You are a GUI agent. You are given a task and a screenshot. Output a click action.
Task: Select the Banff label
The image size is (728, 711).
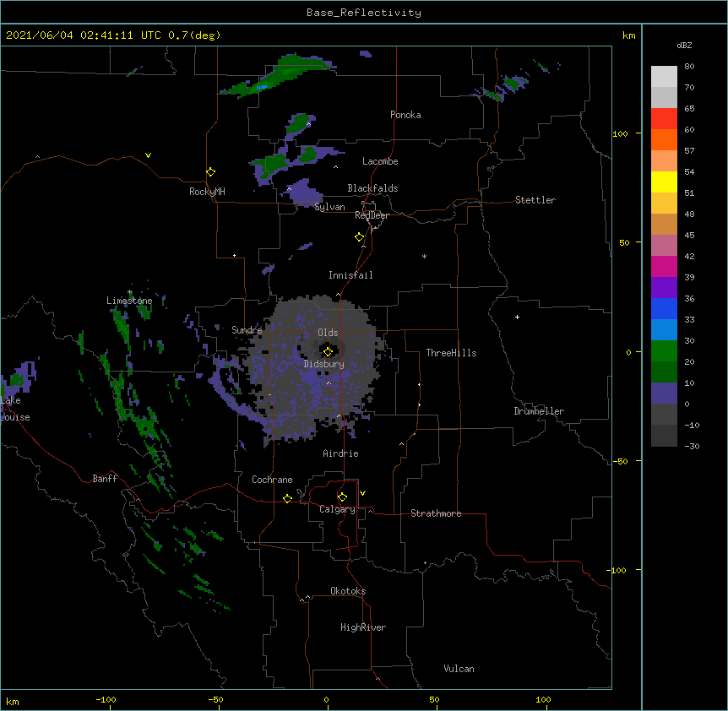105,479
